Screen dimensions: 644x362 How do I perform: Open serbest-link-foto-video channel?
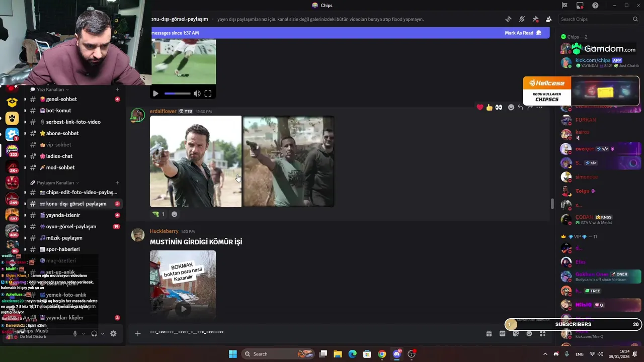click(74, 122)
